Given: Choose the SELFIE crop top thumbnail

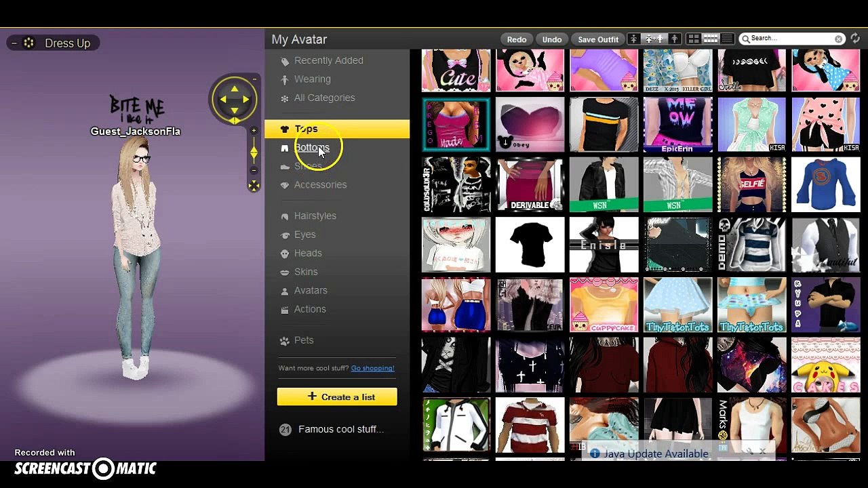Looking at the screenshot, I should (751, 184).
